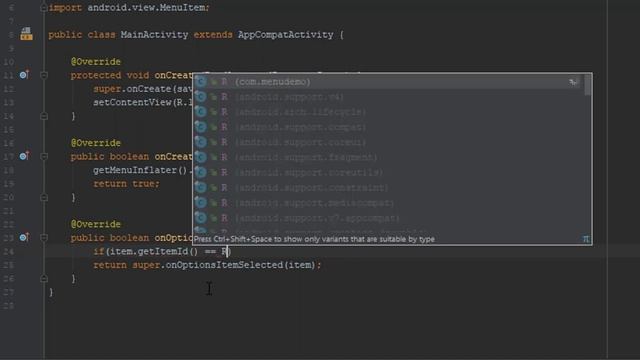This screenshot has width=640, height=360.
Task: Collapse the public boolean onOptic method fold marker
Action: [44, 238]
